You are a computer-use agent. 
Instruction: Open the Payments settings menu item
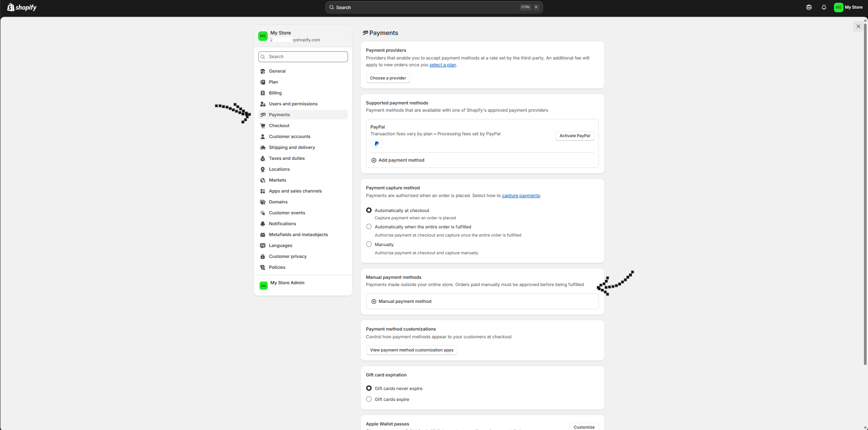pos(303,115)
